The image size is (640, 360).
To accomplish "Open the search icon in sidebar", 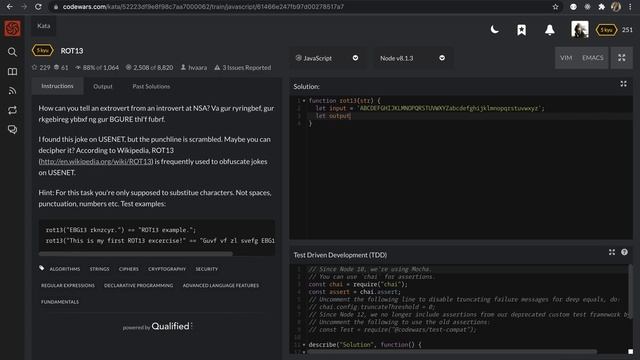I will [x=12, y=52].
